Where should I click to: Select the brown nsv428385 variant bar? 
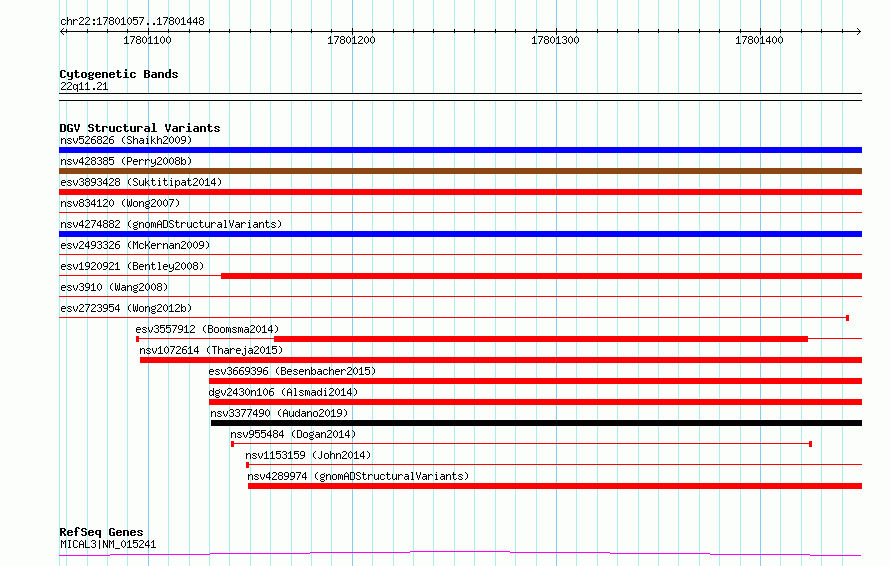[460, 171]
